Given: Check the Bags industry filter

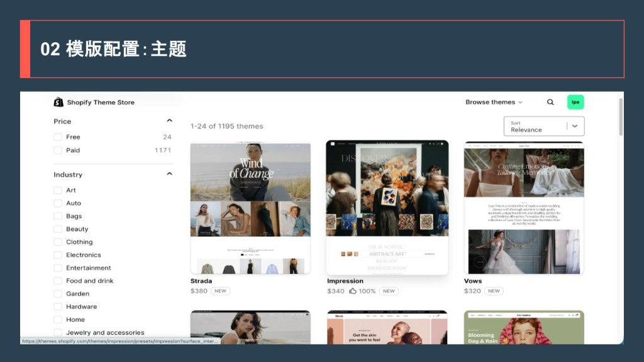Looking at the screenshot, I should pos(58,216).
